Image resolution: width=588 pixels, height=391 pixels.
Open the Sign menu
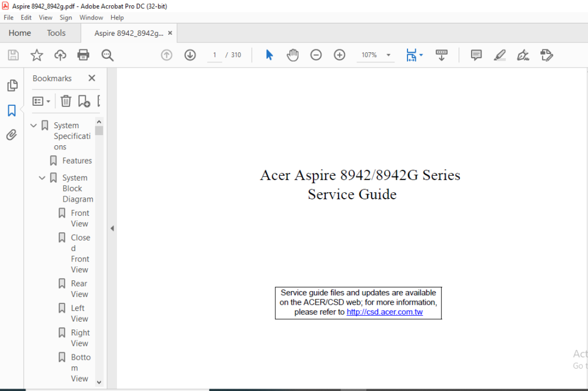(66, 18)
